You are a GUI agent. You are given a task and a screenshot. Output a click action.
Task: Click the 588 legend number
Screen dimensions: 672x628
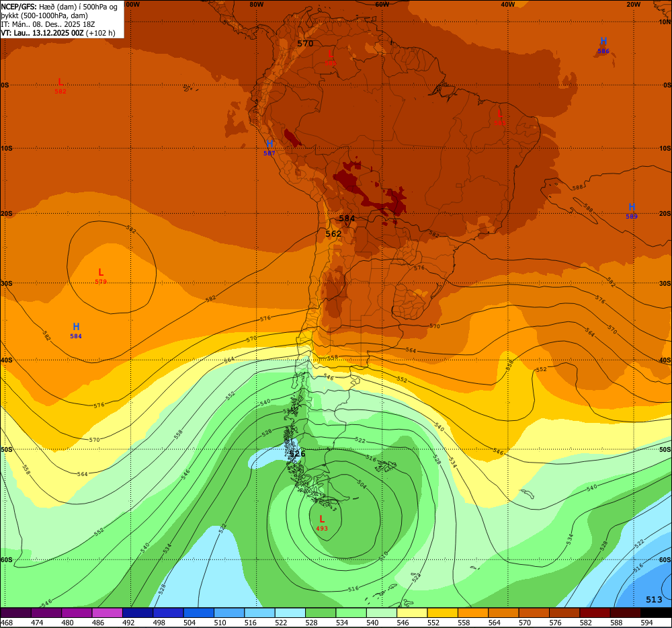click(616, 623)
